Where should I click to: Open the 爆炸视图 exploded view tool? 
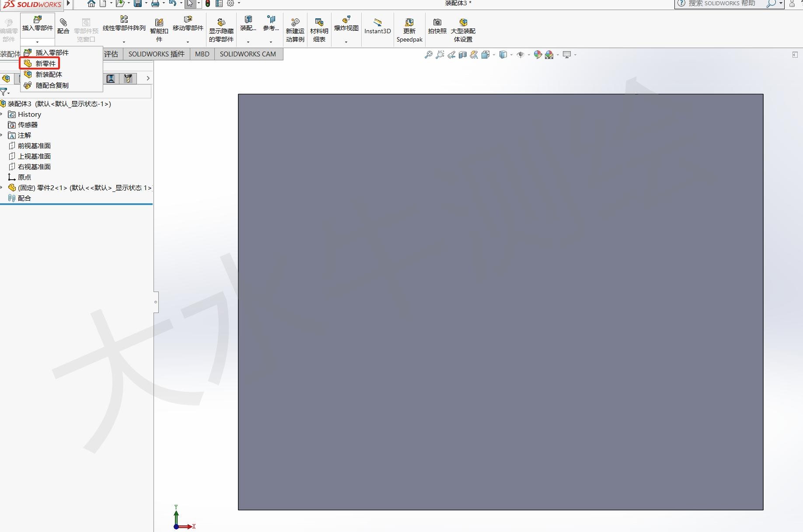(346, 24)
